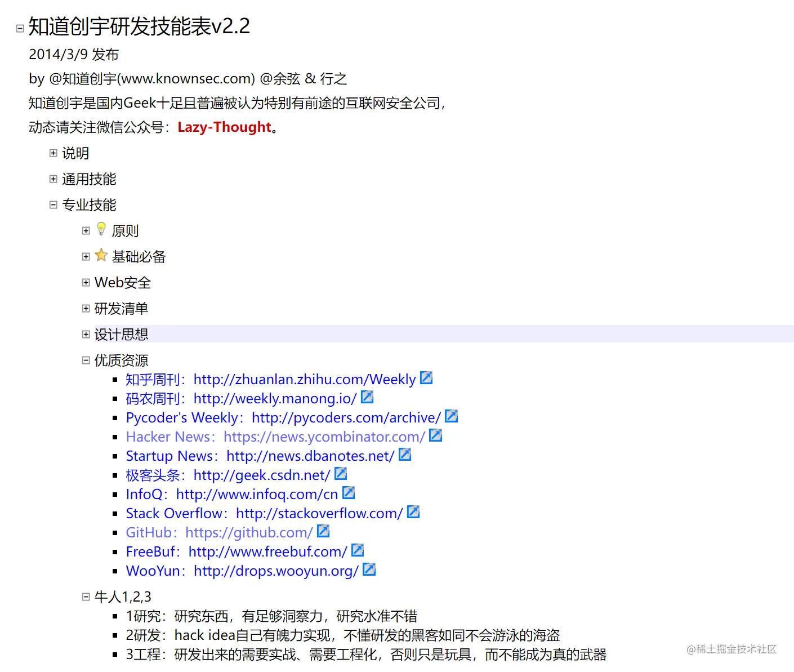Collapse the root 知道创宇研发技能表 node
The width and height of the screenshot is (794, 672).
point(20,28)
